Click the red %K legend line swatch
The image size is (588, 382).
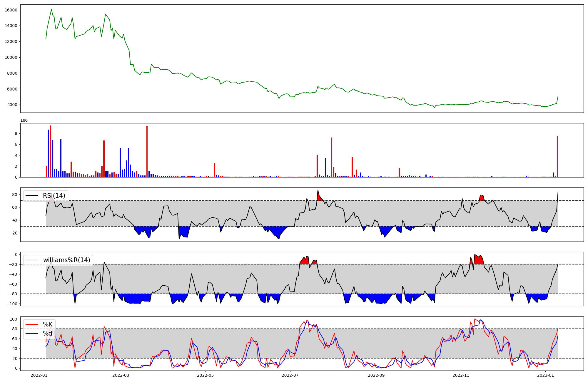tap(32, 324)
